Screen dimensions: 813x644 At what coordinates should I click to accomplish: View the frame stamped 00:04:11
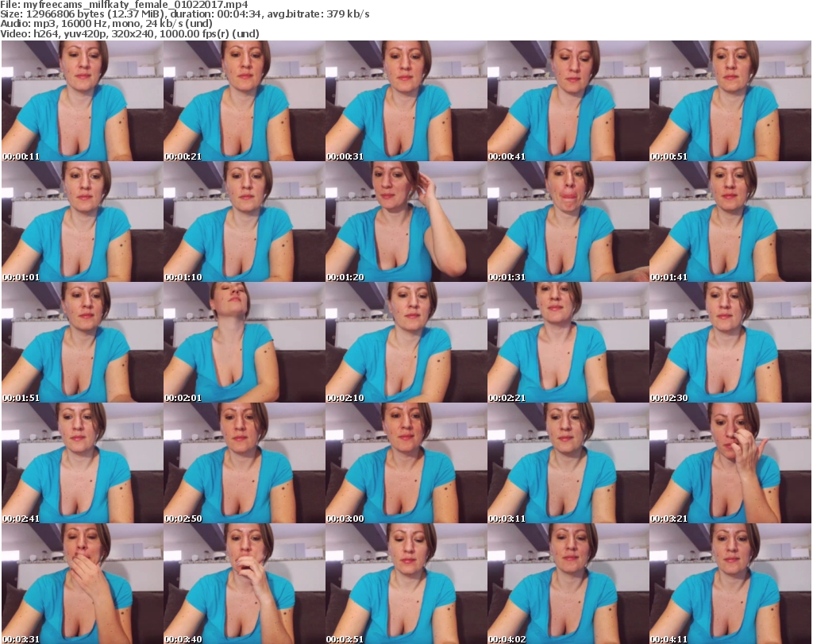pyautogui.click(x=730, y=584)
